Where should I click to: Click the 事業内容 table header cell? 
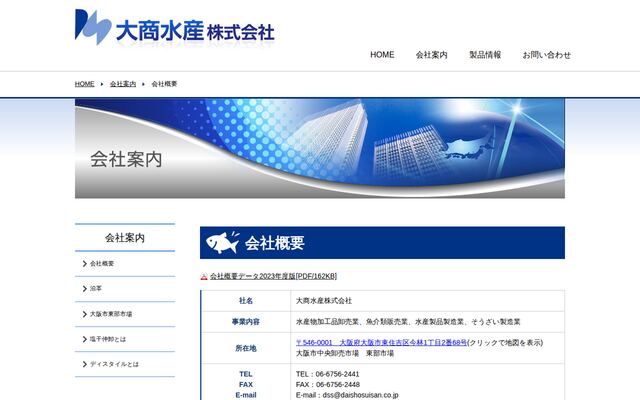[246, 322]
